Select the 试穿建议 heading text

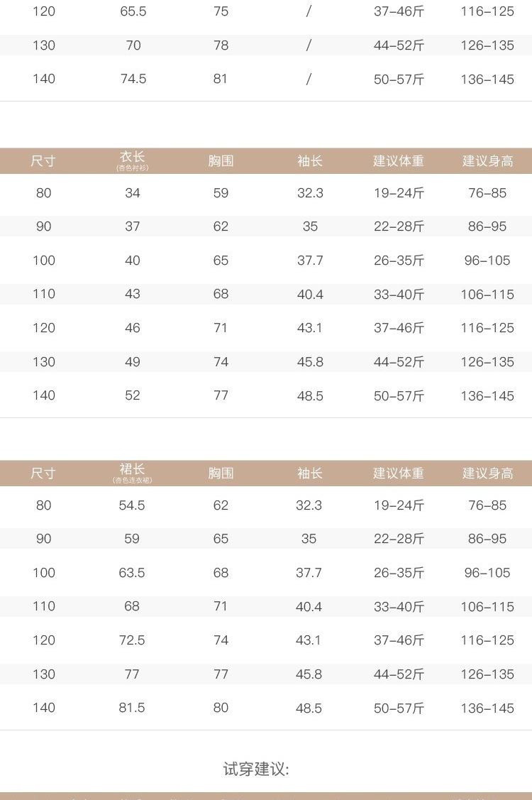[x=256, y=769]
